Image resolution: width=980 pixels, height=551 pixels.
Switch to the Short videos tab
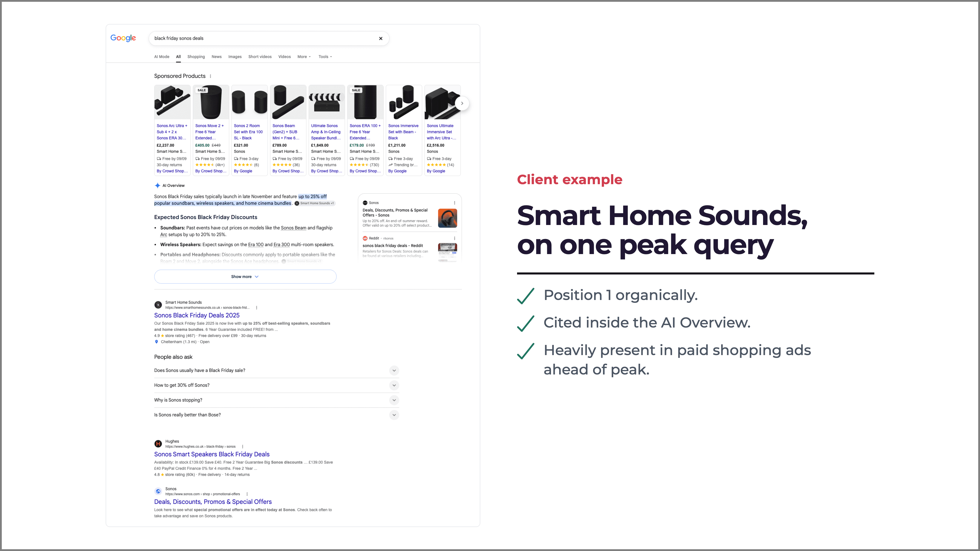(x=260, y=57)
